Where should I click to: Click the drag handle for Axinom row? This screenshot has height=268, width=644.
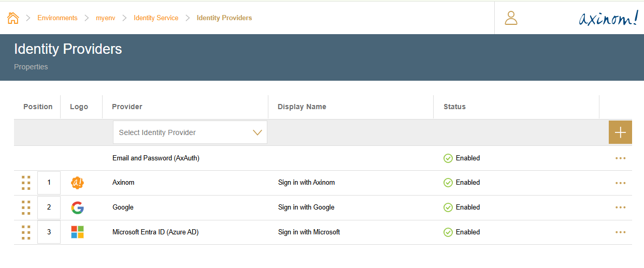pos(26,183)
